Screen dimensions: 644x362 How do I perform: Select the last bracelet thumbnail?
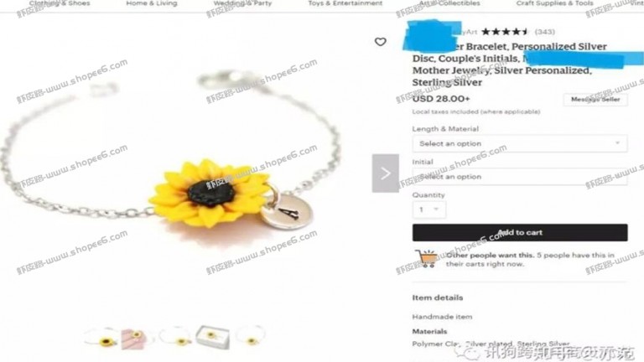[x=251, y=336]
